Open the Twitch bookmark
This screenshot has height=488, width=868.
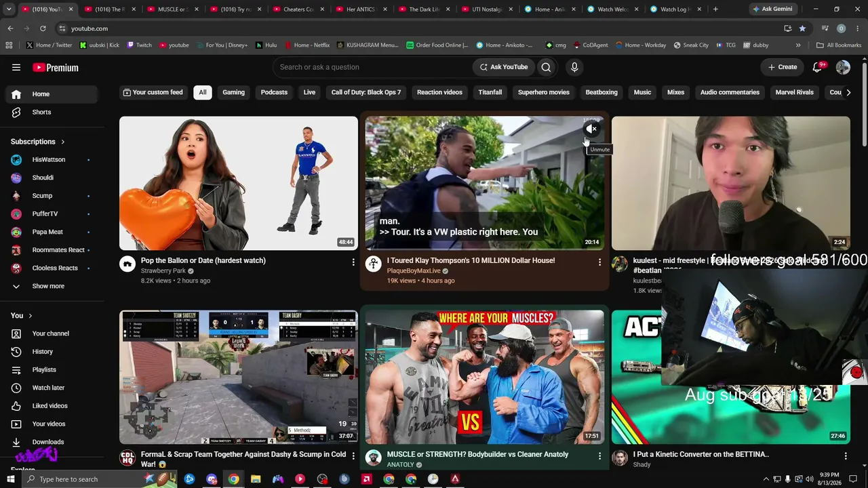(x=139, y=45)
